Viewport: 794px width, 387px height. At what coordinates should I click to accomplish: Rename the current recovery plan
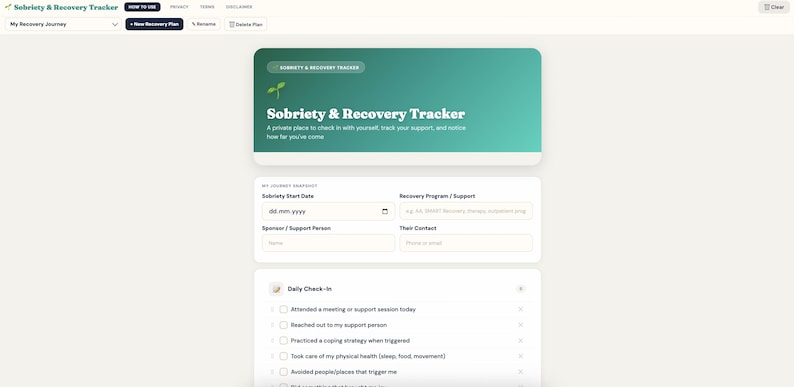(x=204, y=24)
